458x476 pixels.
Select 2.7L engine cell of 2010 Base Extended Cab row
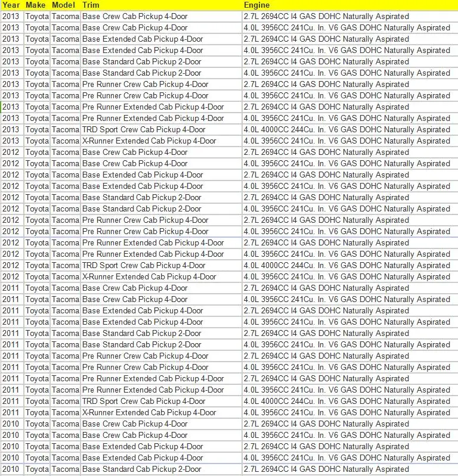tap(350, 447)
